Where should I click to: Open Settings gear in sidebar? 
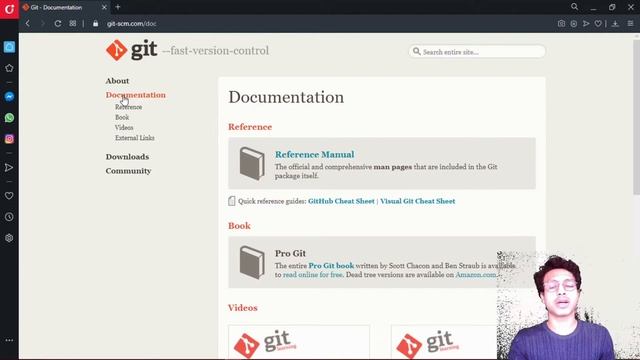tap(9, 238)
